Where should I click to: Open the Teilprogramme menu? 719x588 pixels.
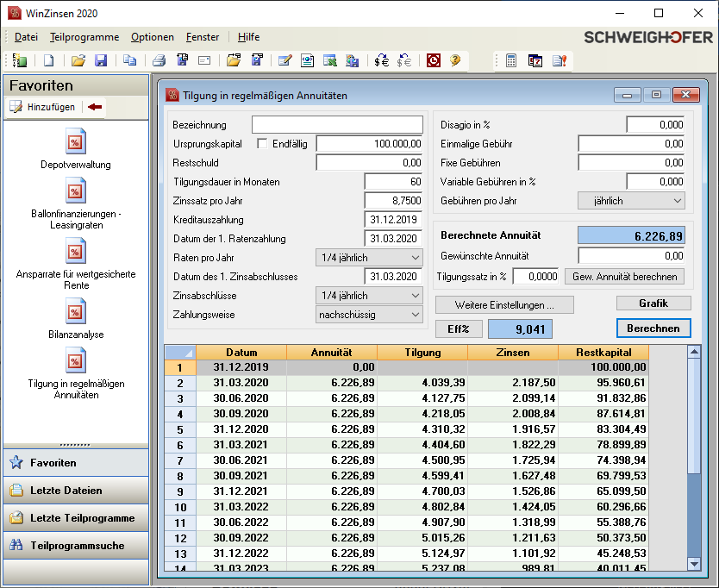84,37
